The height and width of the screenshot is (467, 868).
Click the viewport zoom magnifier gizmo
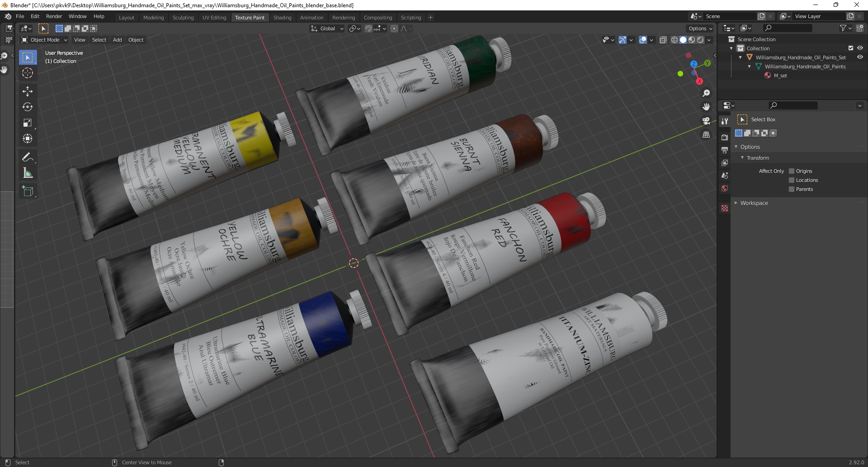pyautogui.click(x=706, y=93)
